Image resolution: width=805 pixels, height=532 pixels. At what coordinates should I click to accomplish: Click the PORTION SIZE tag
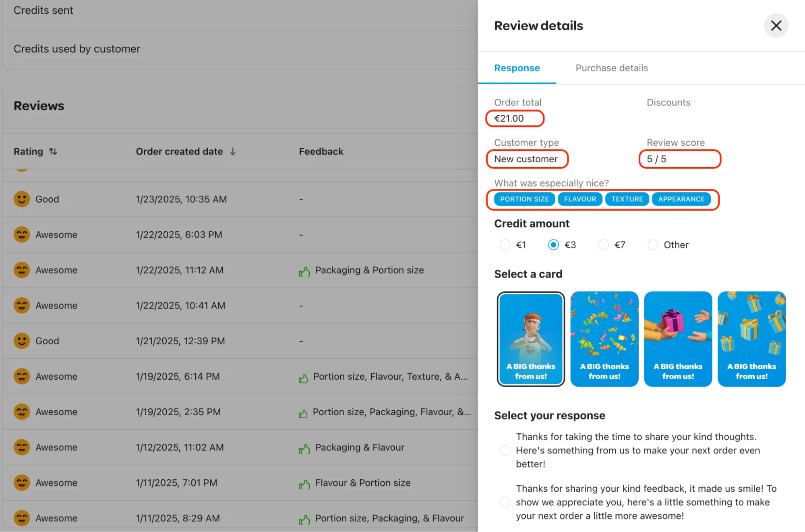(x=524, y=199)
